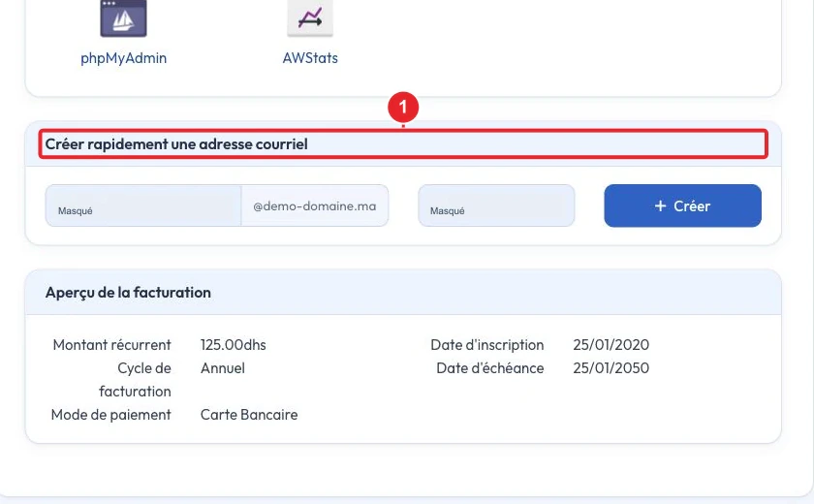Image resolution: width=814 pixels, height=504 pixels.
Task: Click the 'Montant récurrent' label
Action: point(112,345)
